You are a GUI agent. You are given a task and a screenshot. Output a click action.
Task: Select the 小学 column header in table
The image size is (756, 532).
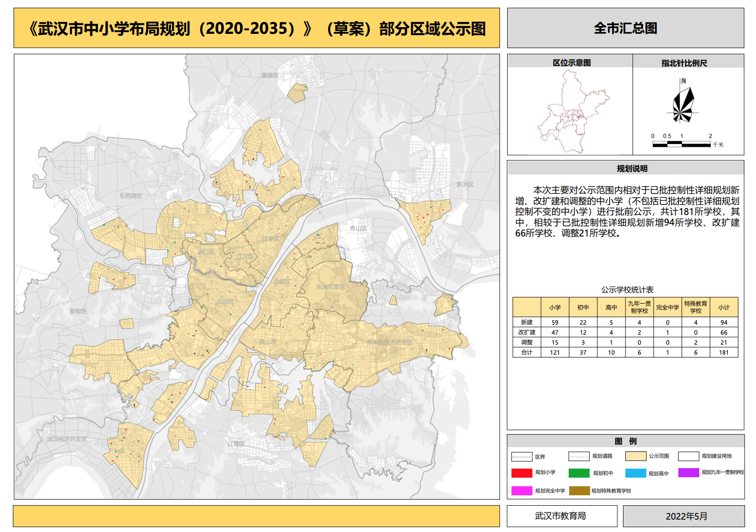tap(555, 307)
